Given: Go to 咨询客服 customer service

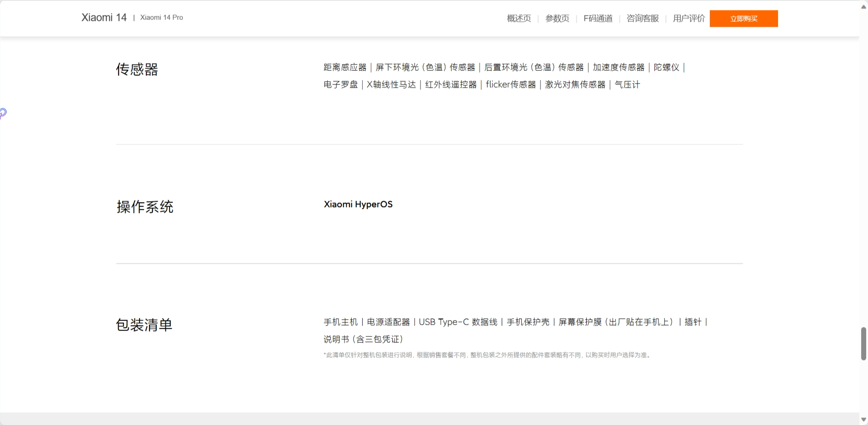Looking at the screenshot, I should pos(643,19).
